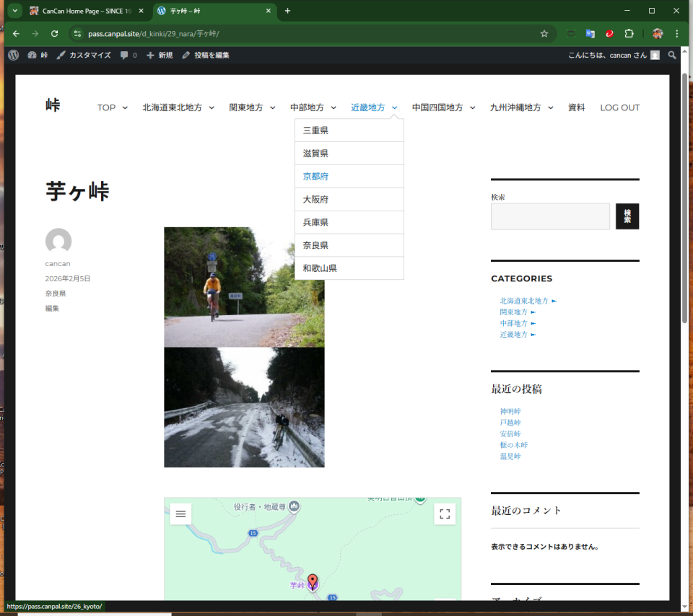The height and width of the screenshot is (616, 693).
Task: Bookmark this page with the star icon
Action: (544, 33)
